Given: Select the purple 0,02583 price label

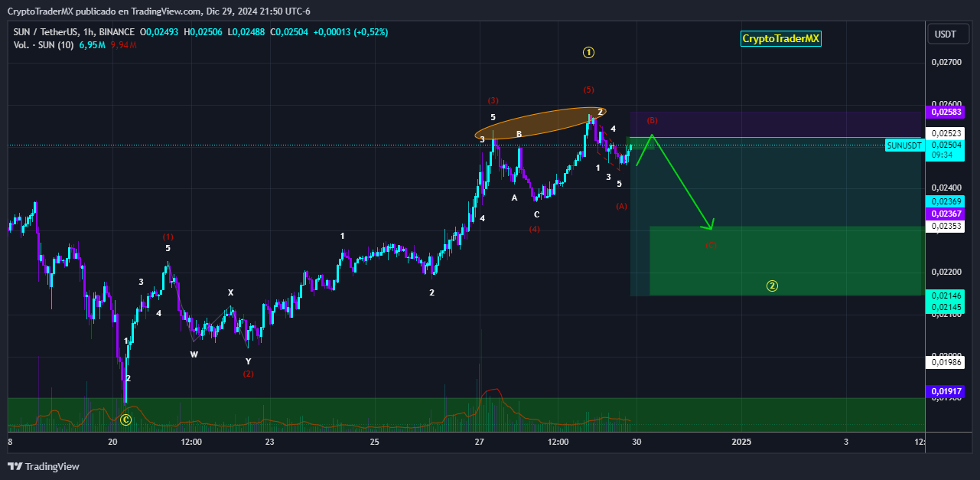Looking at the screenshot, I should [947, 112].
